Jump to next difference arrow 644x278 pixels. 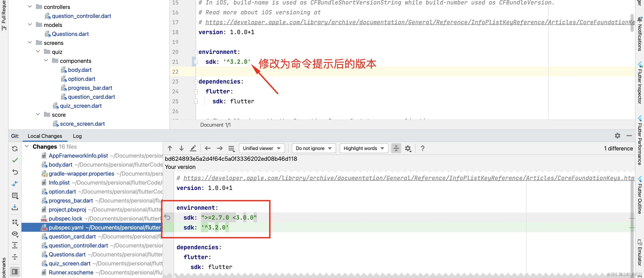pyautogui.click(x=182, y=148)
